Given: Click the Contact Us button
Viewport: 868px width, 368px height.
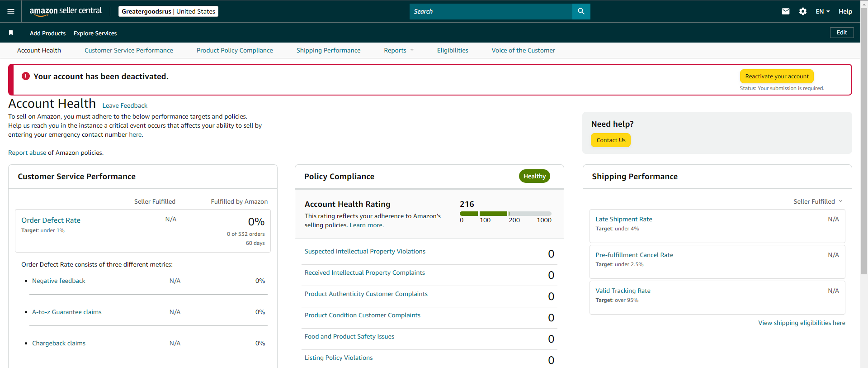Looking at the screenshot, I should [x=611, y=140].
